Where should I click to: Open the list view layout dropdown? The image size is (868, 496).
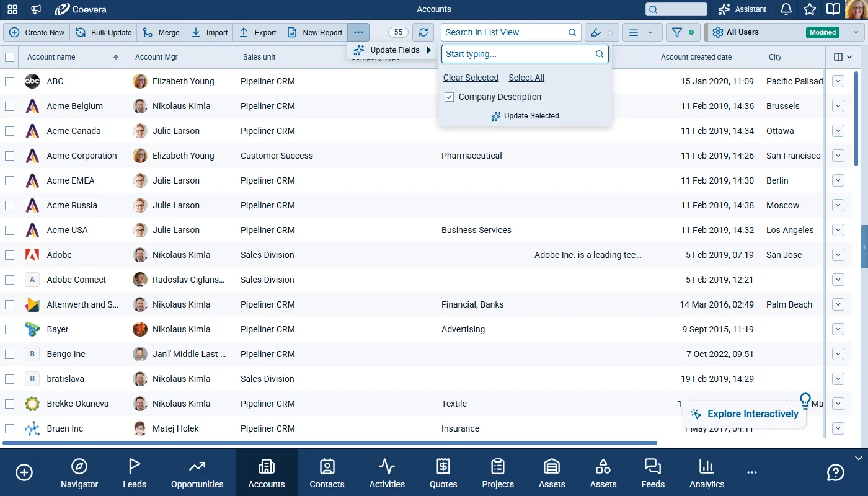tap(641, 32)
